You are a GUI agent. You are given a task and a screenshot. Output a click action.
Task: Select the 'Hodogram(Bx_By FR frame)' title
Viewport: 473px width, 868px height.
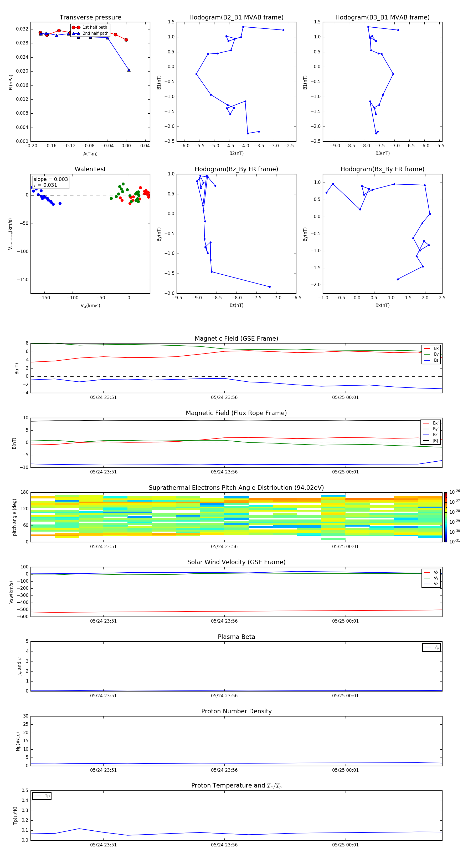(382, 169)
